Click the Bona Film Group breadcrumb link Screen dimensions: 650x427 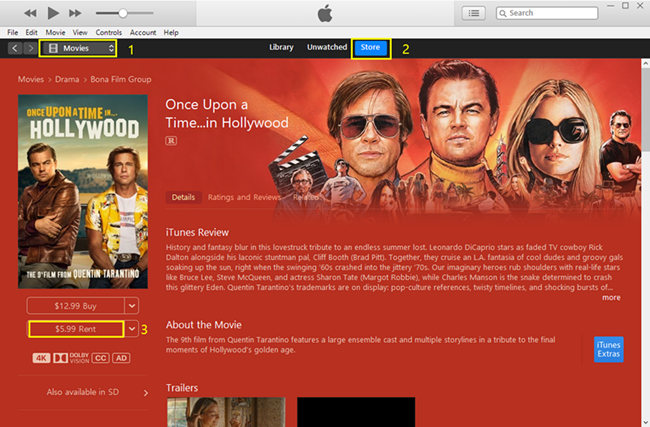click(x=121, y=79)
